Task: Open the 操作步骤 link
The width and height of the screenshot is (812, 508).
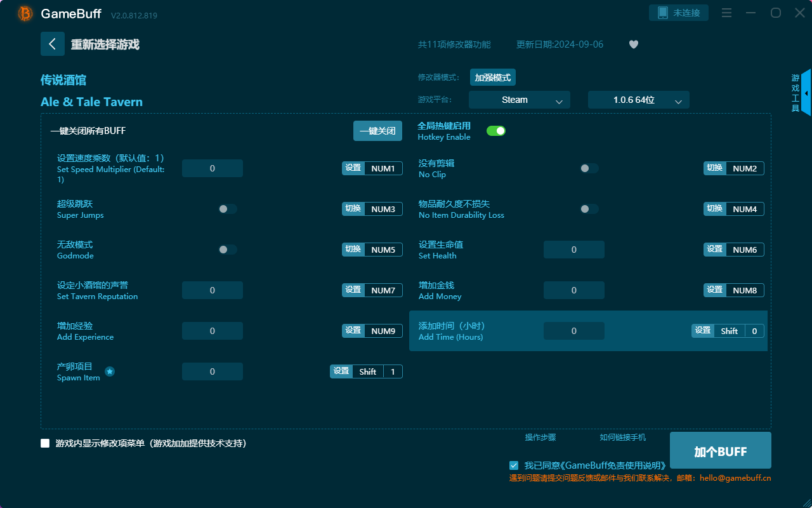Action: click(540, 438)
